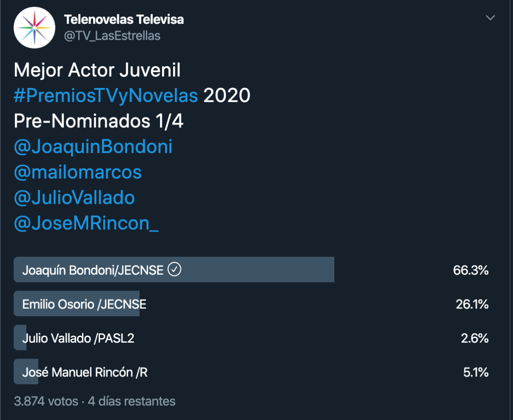Click the 26.1% poll result
Viewport: 513px width, 420px height.
(x=472, y=304)
